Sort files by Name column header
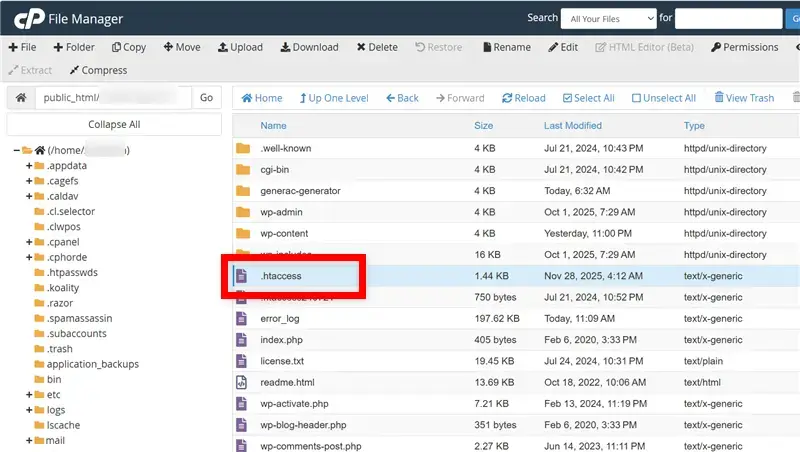The height and width of the screenshot is (452, 800). tap(273, 126)
